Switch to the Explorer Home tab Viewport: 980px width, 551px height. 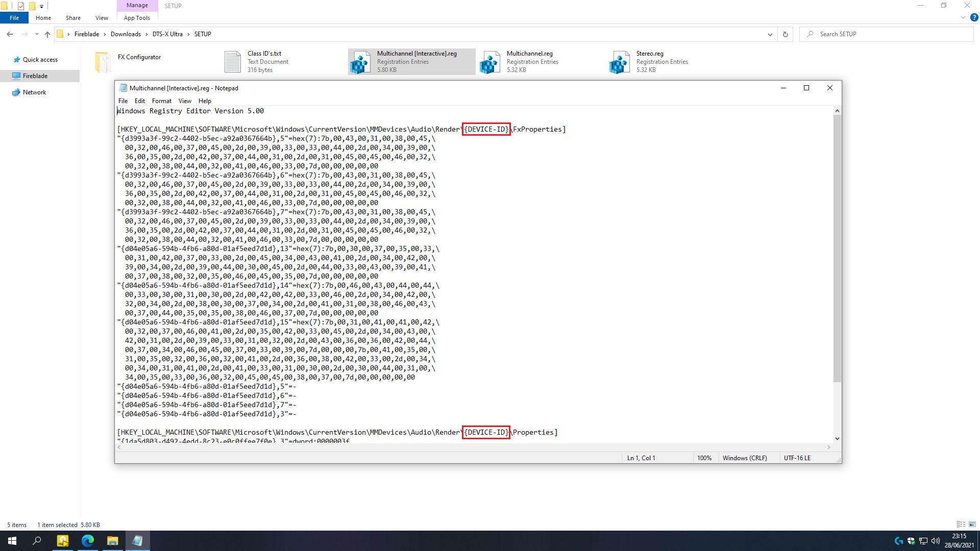tap(43, 18)
